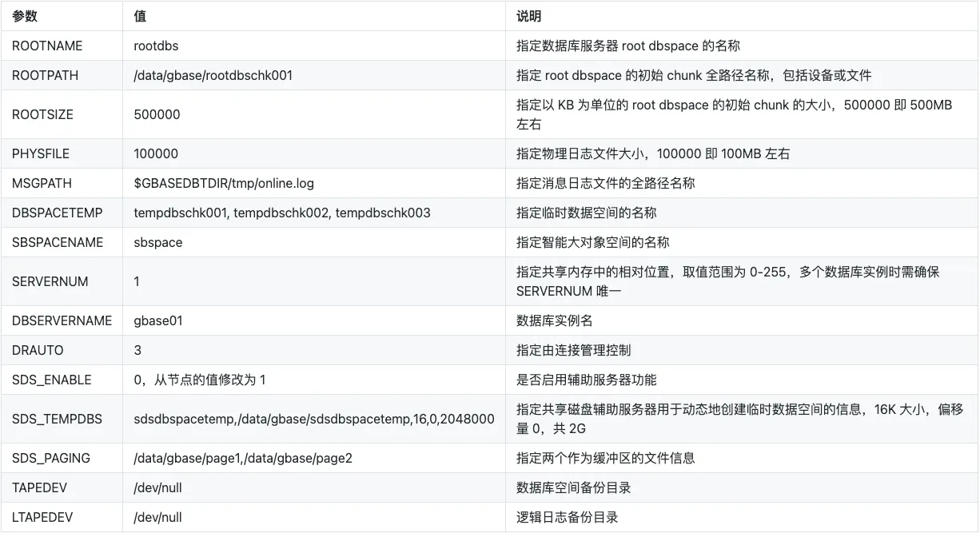The height and width of the screenshot is (533, 980).
Task: Select the DRAUTO value 3
Action: pyautogui.click(x=136, y=350)
